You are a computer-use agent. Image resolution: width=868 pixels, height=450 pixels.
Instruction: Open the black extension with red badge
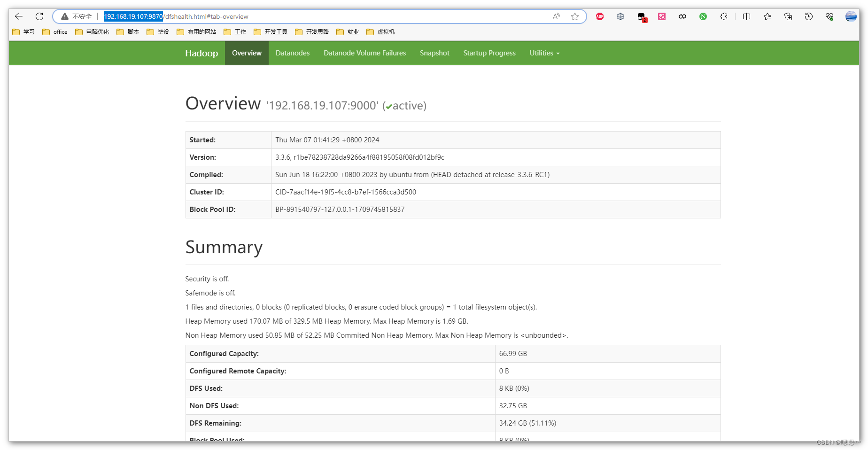tap(642, 17)
